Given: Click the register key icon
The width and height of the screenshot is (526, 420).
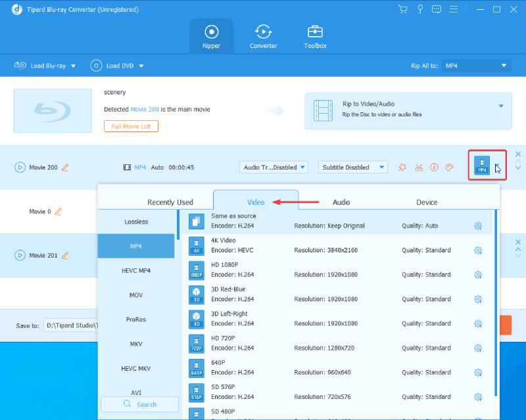Looking at the screenshot, I should pyautogui.click(x=419, y=9).
